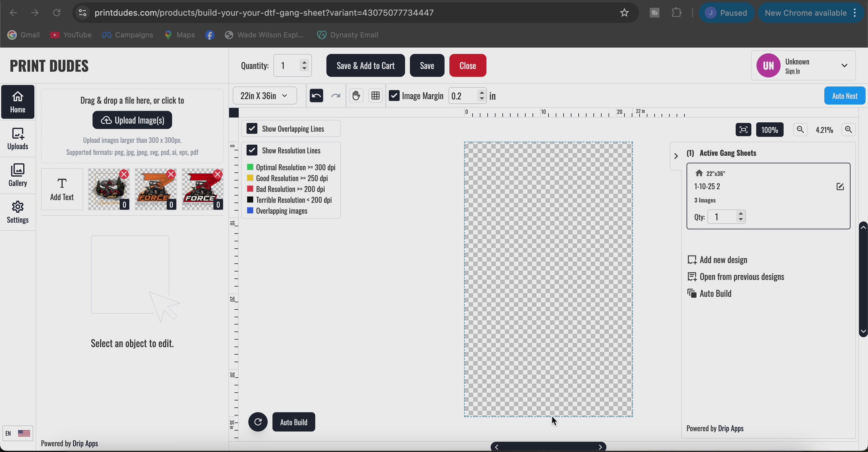Uncheck Show Resolution Lines

(252, 151)
